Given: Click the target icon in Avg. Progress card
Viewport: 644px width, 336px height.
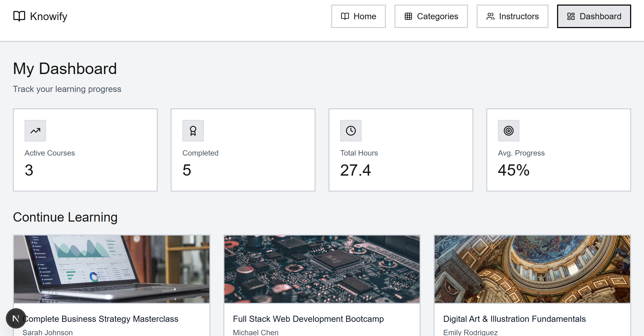Looking at the screenshot, I should click(508, 131).
